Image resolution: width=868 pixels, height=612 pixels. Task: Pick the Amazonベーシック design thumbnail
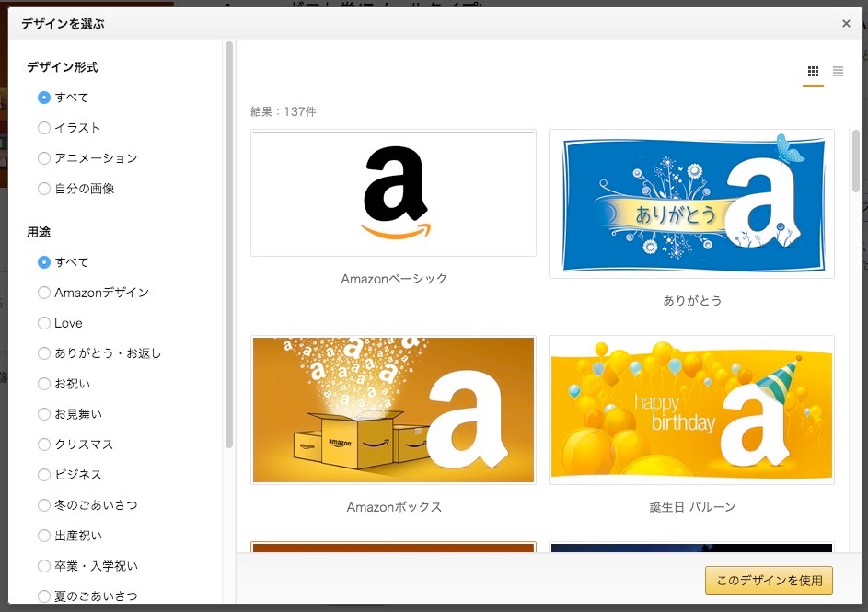click(x=393, y=193)
